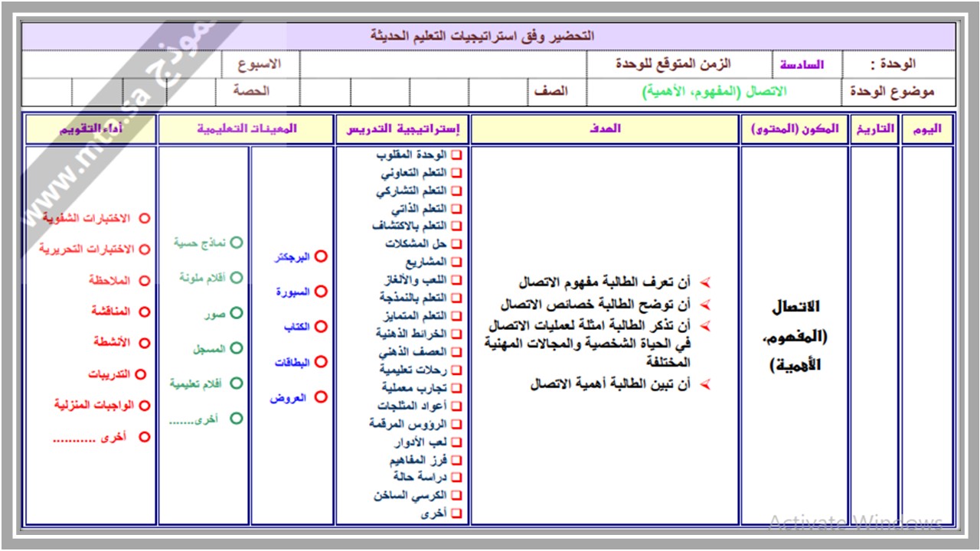The height and width of the screenshot is (551, 980).
Task: Click the الزمن المتوقع للوحدة label
Action: pos(673,64)
